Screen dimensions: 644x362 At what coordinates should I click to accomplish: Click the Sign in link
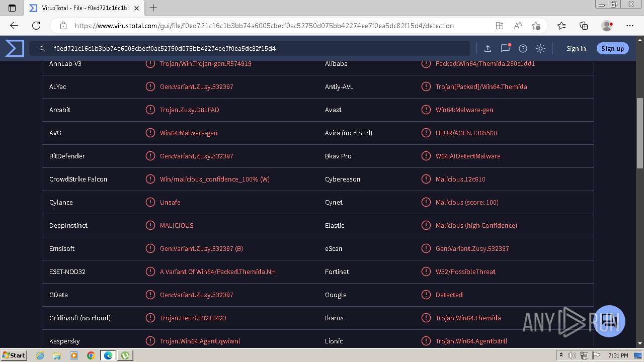pyautogui.click(x=576, y=48)
